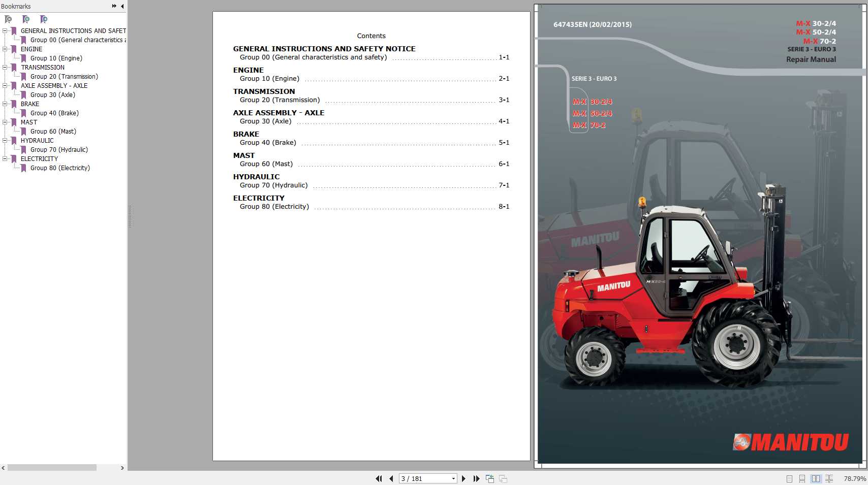The height and width of the screenshot is (485, 868).
Task: Switch to Single Page view mode
Action: click(790, 478)
